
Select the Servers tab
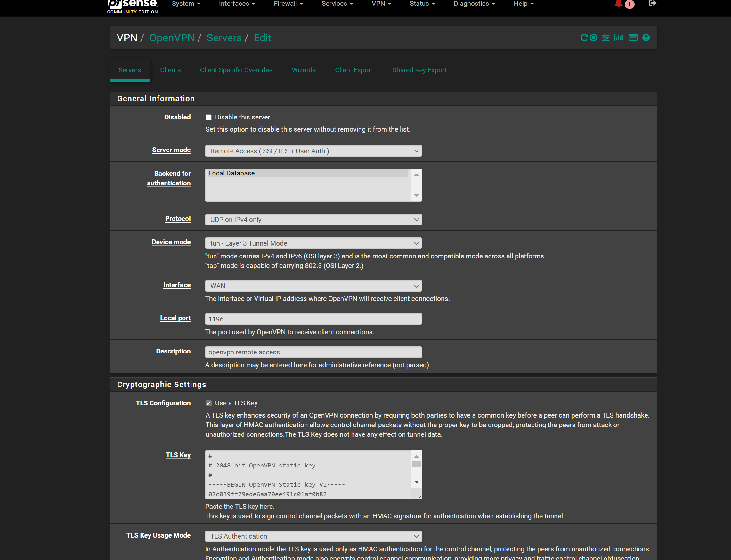coord(130,70)
